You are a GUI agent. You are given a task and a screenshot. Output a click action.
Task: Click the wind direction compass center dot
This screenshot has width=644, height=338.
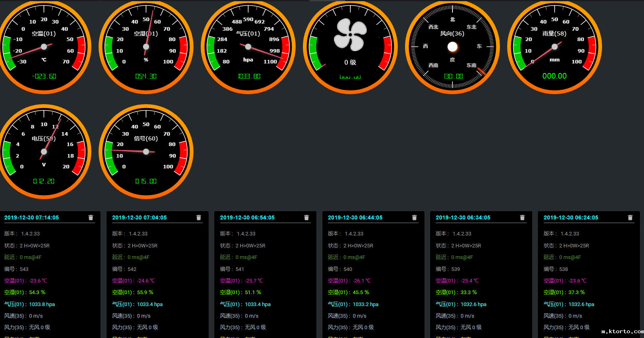[x=452, y=47]
